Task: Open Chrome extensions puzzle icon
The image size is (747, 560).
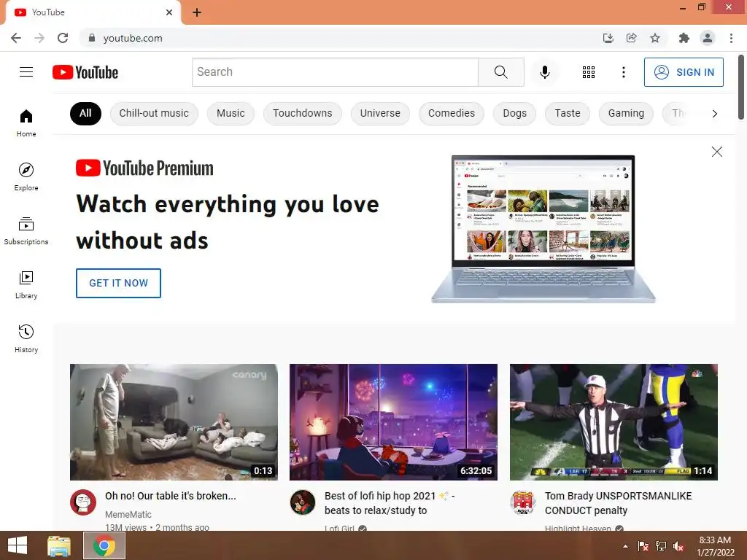Action: click(684, 38)
